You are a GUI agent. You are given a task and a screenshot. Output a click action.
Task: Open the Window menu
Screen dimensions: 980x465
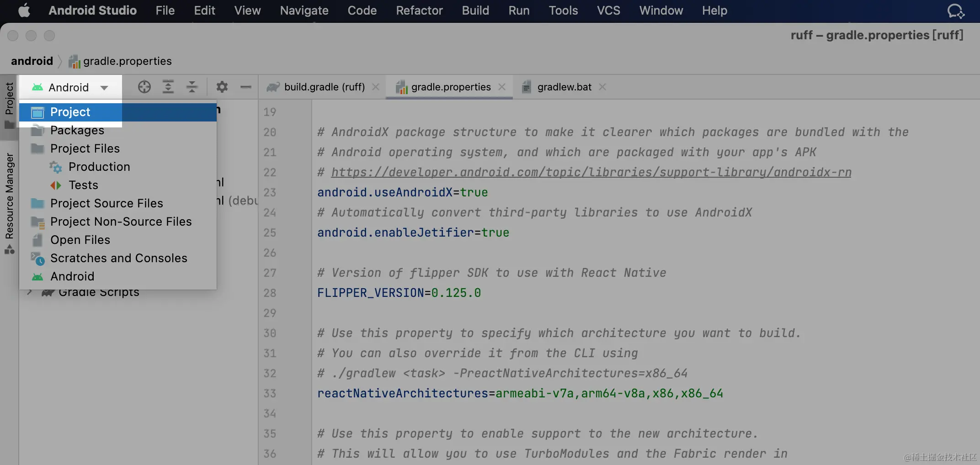coord(661,11)
